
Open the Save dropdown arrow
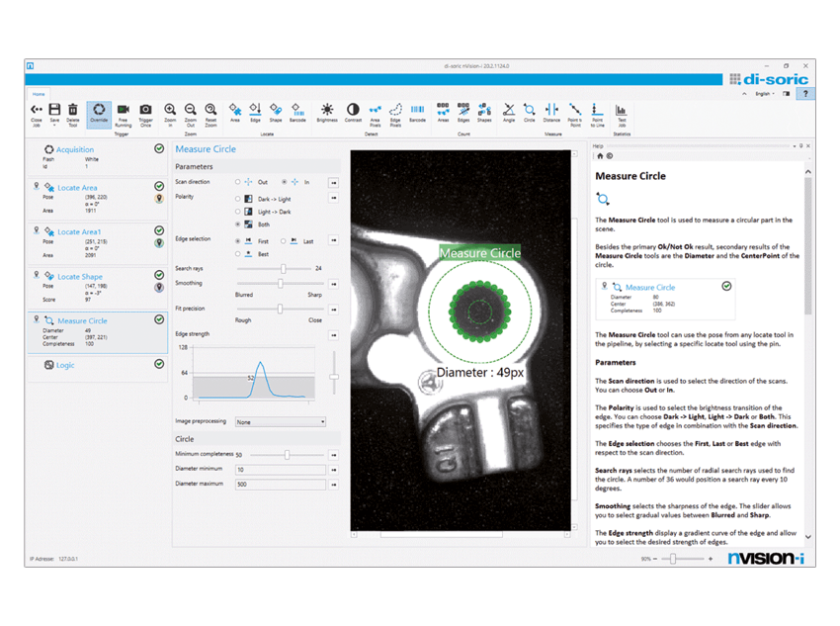[x=54, y=126]
